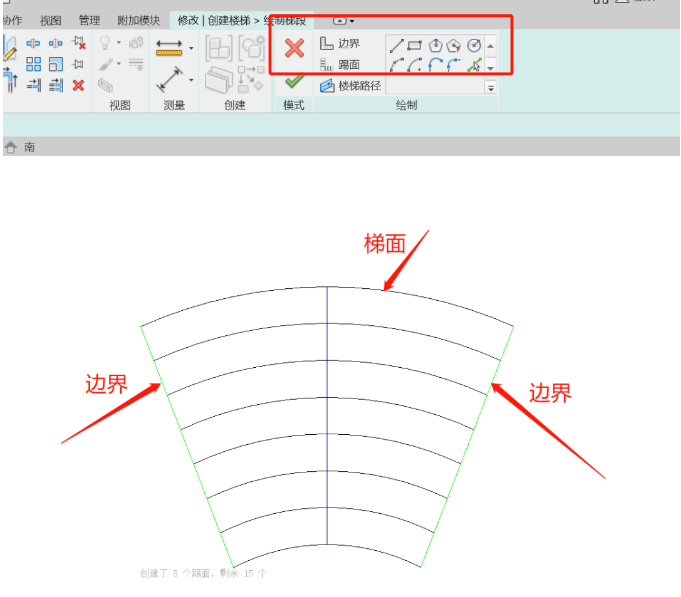Open the 视图 ribbon tab
Screen dimensions: 681x597
51,20
